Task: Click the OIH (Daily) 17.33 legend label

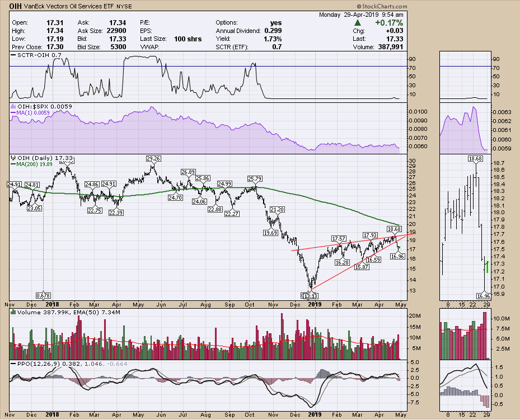Action: pyautogui.click(x=45, y=158)
